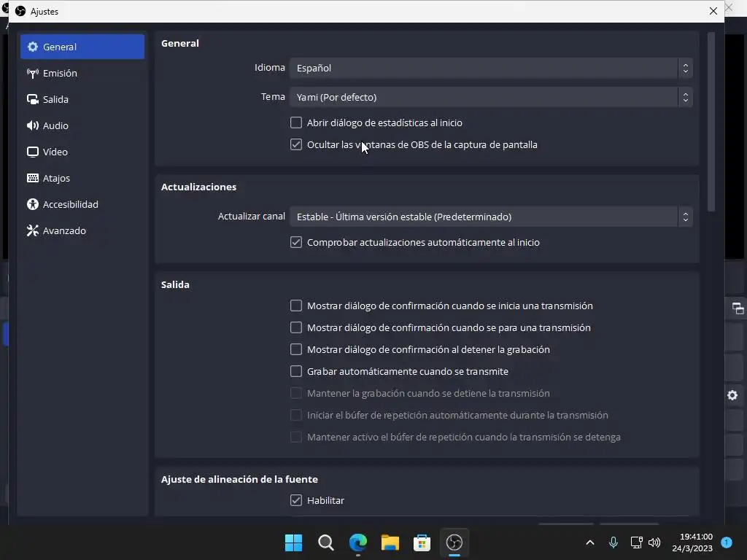Enable confirmation dialog when stopping a transmission
This screenshot has width=747, height=560.
pyautogui.click(x=296, y=327)
